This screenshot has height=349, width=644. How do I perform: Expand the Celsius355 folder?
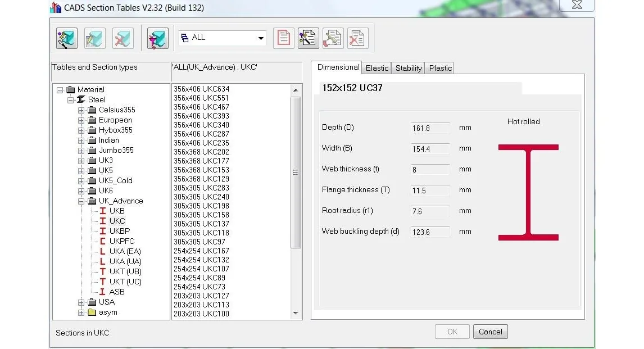click(81, 110)
